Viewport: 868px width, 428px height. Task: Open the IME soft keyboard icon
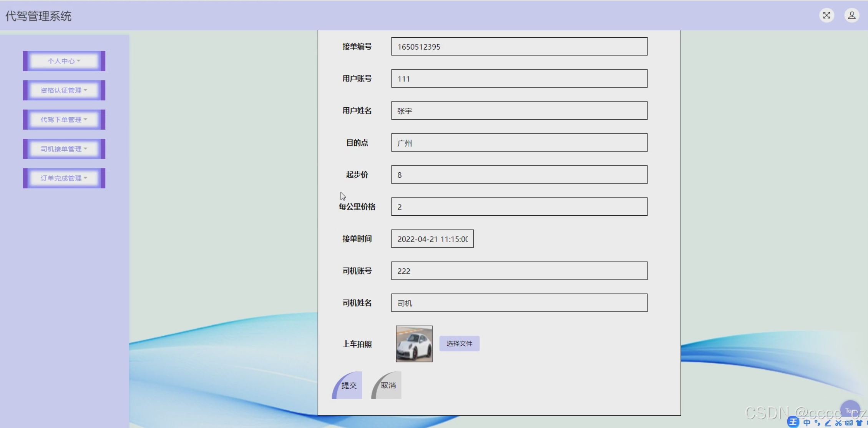coord(849,423)
